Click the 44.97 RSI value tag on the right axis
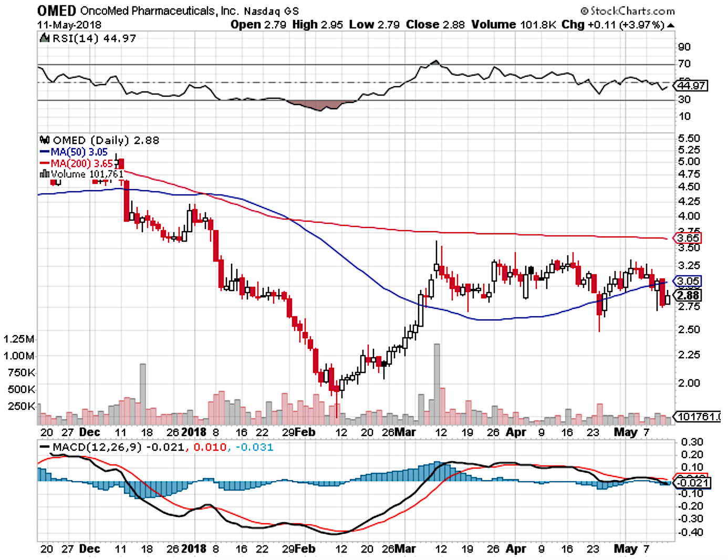This screenshot has width=728, height=560. [691, 85]
